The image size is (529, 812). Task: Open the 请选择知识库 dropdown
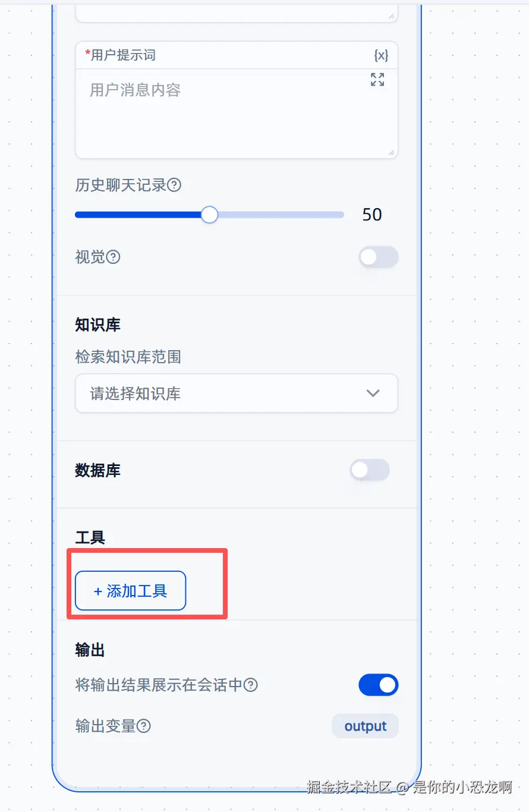coord(236,394)
